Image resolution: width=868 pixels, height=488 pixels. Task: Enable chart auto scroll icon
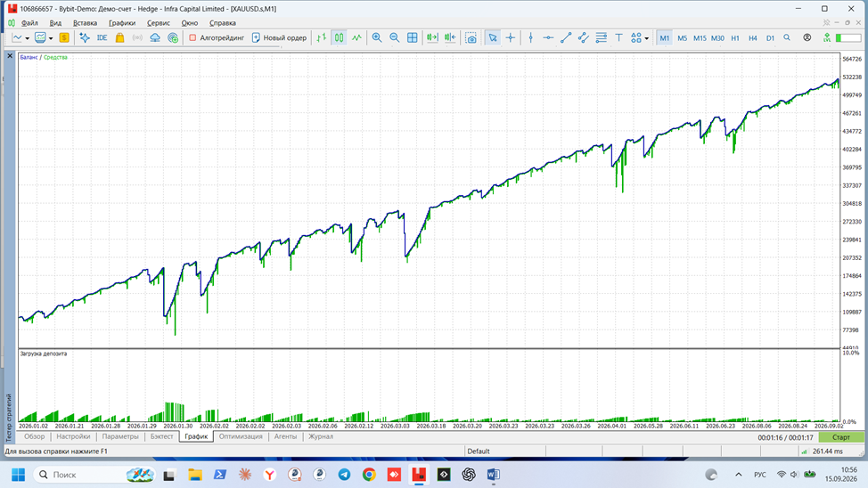point(432,37)
